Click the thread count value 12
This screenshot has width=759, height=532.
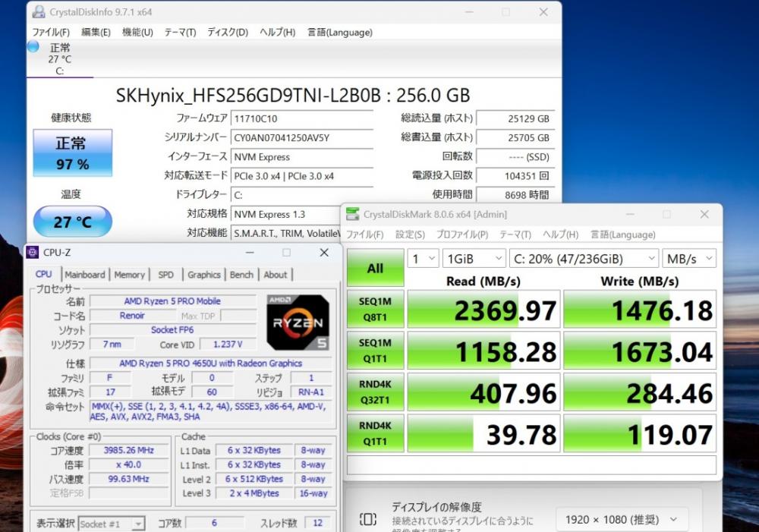(x=317, y=523)
